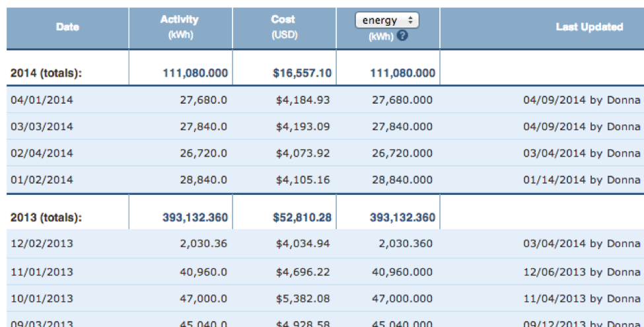Click the 02/04/2014 date entry

(x=42, y=153)
